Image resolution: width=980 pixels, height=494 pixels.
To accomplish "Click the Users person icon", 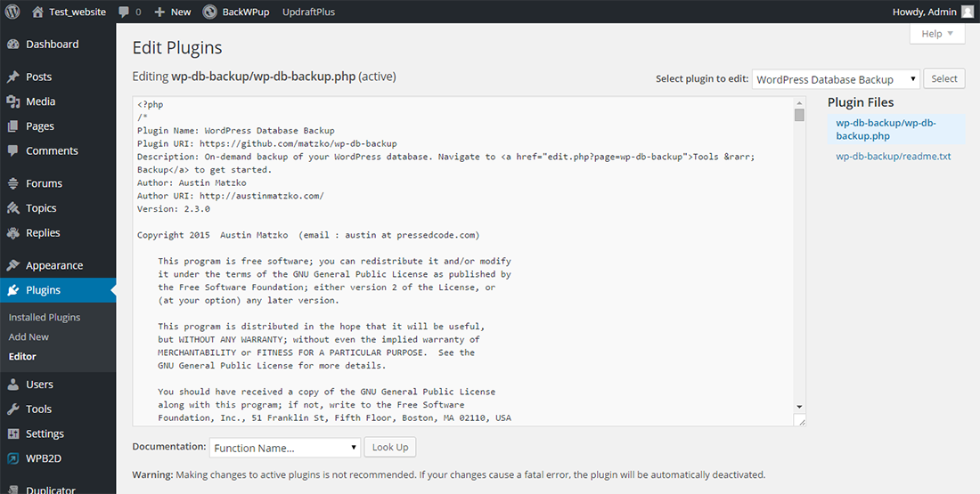I will coord(12,385).
